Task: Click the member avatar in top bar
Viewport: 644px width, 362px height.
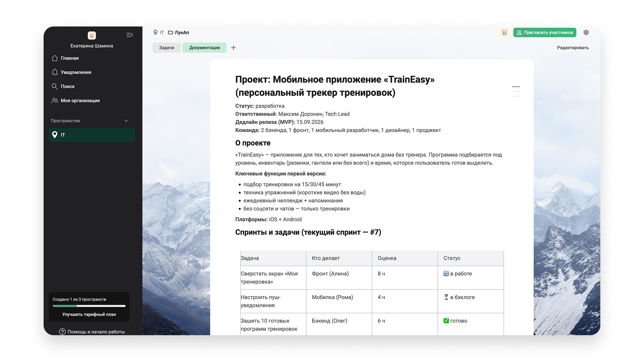Action: [504, 33]
